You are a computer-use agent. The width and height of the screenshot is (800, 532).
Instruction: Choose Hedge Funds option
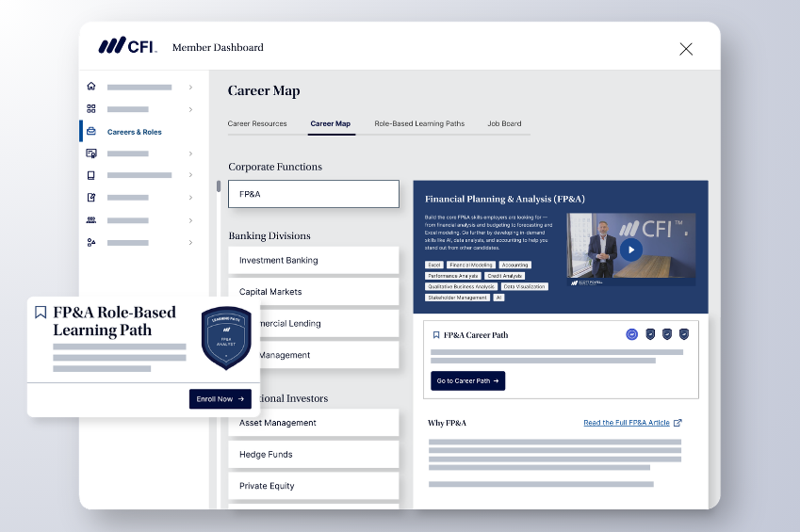[314, 455]
